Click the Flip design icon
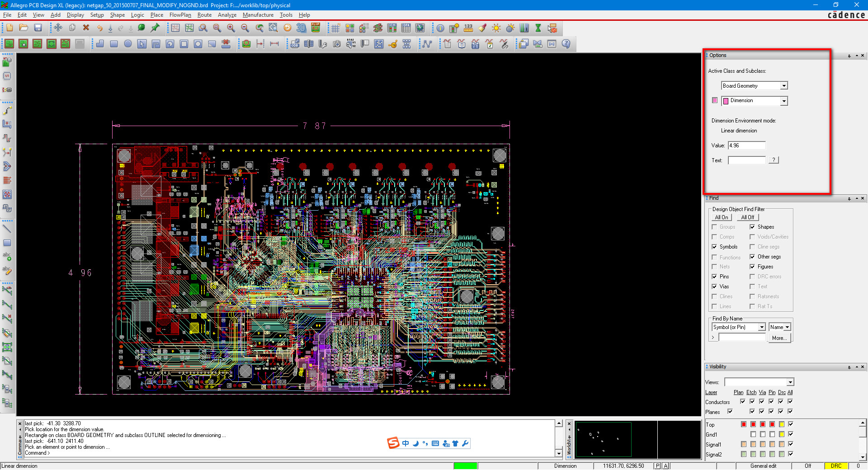 pyautogui.click(x=316, y=28)
